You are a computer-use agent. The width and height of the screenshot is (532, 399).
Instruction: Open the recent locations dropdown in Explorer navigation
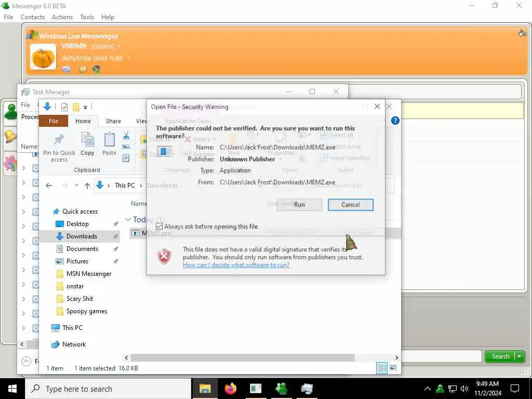pyautogui.click(x=76, y=185)
